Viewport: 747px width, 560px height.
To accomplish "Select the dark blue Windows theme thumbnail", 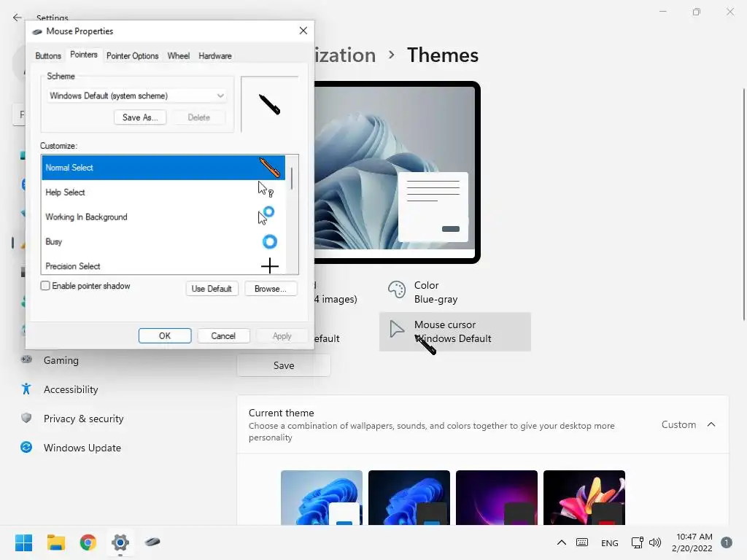I will tap(409, 497).
